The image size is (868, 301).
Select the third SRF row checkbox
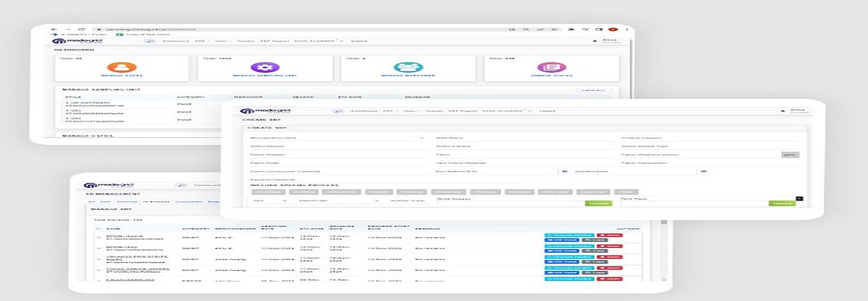pos(99,259)
